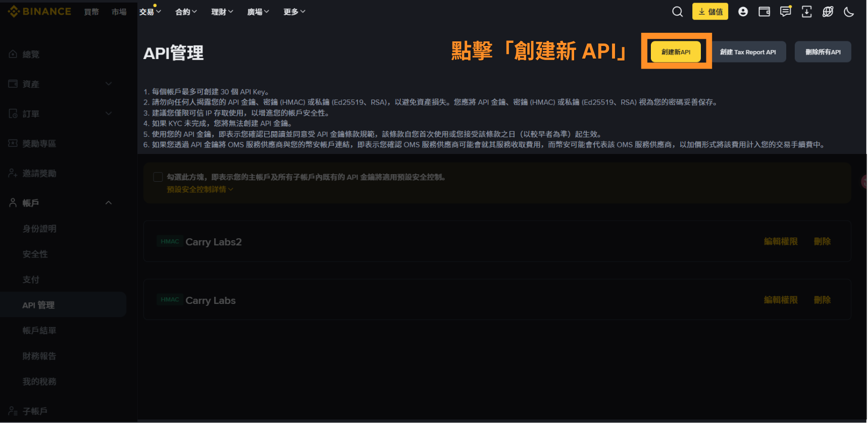Open the wallet icon in header

click(764, 12)
